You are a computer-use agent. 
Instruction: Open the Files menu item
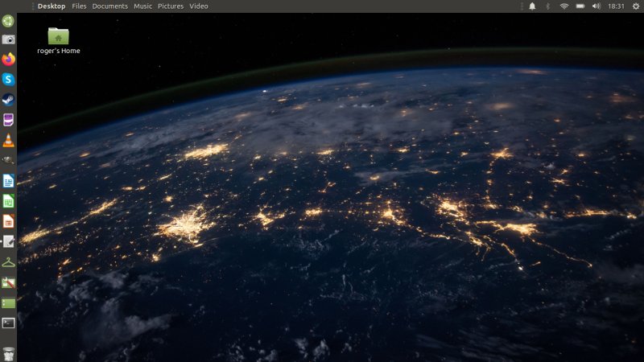[x=79, y=6]
